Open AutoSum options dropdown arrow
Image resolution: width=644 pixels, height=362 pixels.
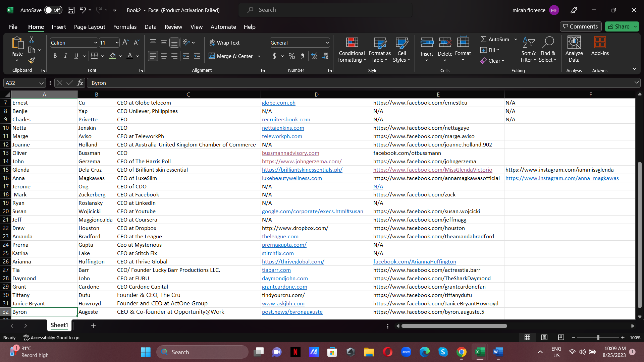(516, 40)
